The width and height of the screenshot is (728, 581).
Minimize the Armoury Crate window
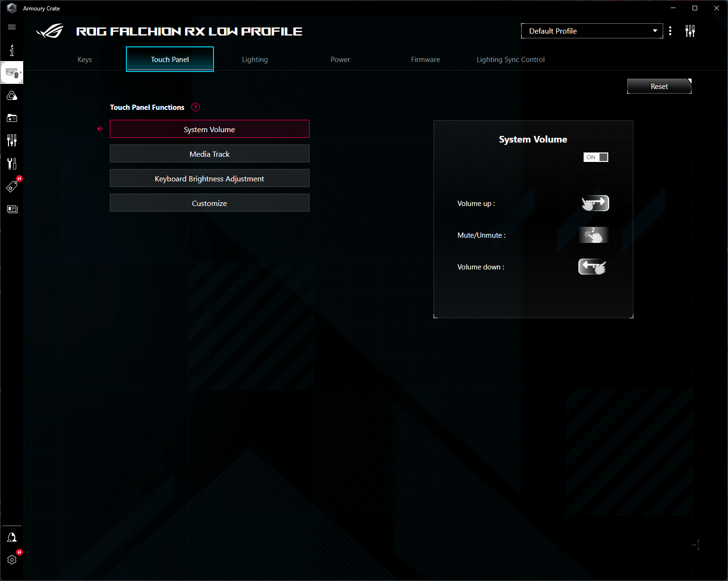click(x=673, y=8)
